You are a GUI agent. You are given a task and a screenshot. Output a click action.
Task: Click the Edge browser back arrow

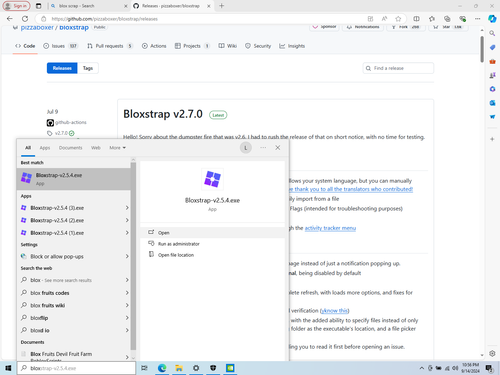(x=10, y=19)
